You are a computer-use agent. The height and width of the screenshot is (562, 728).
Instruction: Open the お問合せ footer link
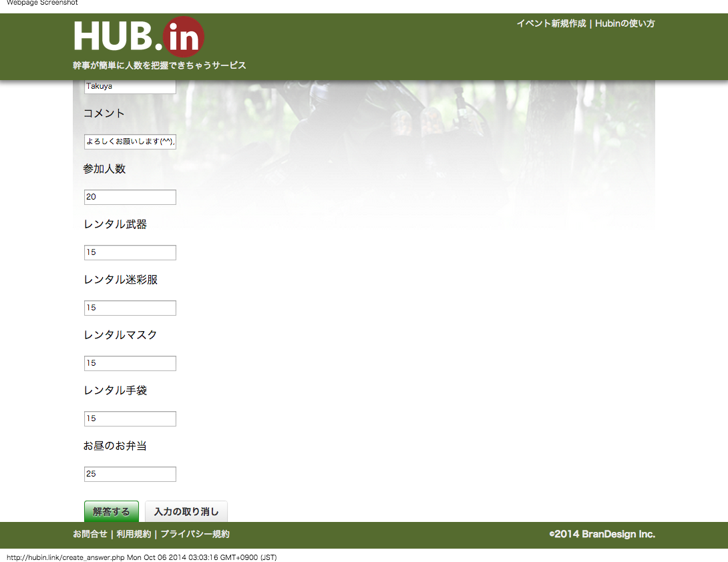(90, 534)
